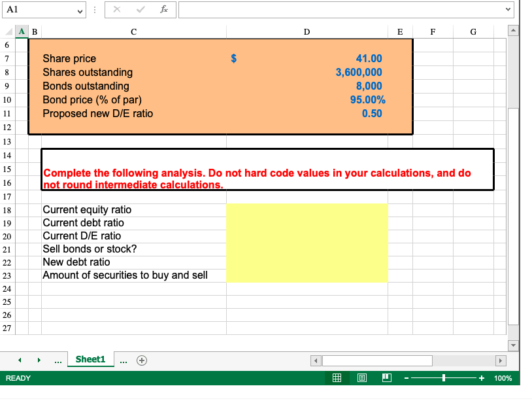Select the Amount of securities answer cell

307,275
